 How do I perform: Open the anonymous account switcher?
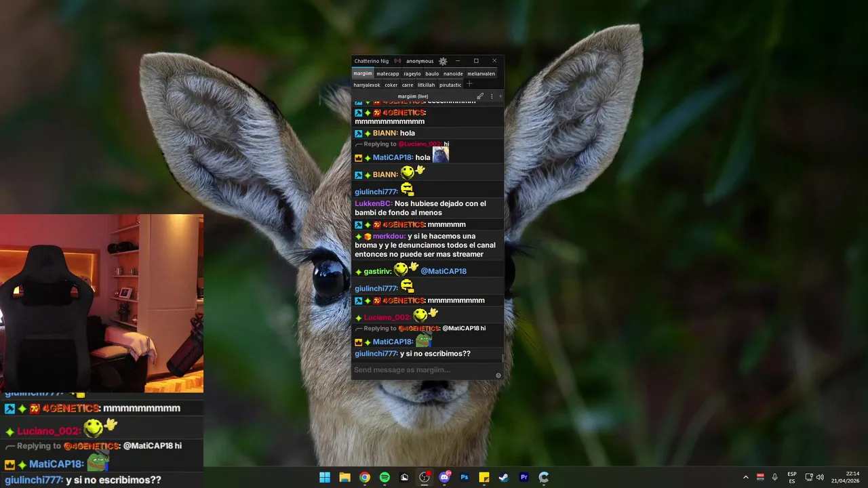tap(420, 61)
